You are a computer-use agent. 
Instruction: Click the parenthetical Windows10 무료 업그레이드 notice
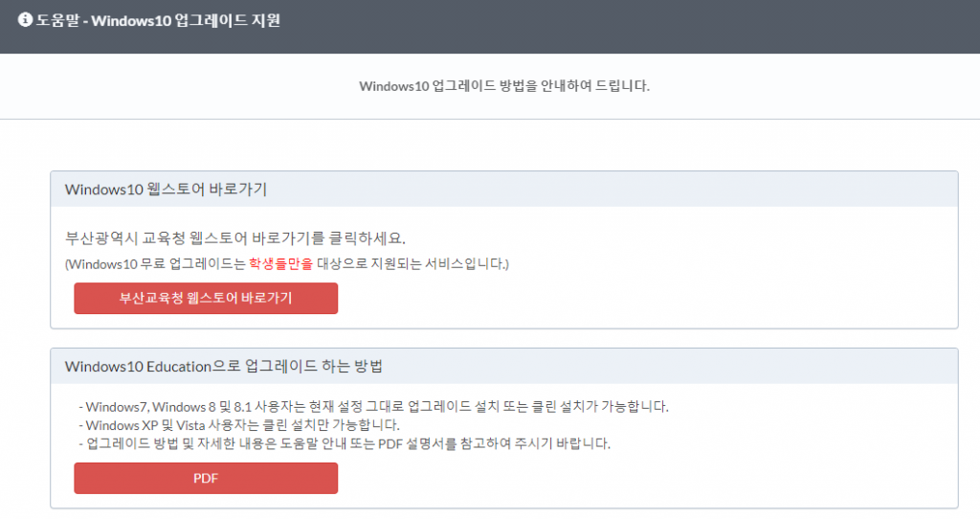click(286, 263)
